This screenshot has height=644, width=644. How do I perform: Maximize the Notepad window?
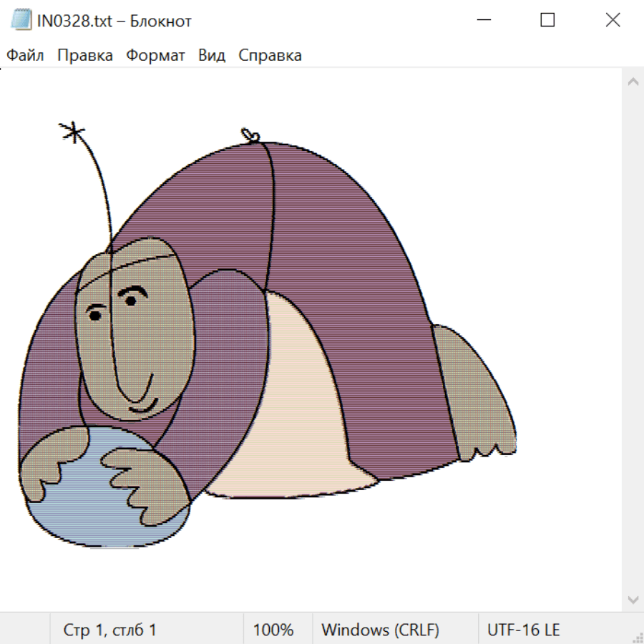tap(547, 21)
